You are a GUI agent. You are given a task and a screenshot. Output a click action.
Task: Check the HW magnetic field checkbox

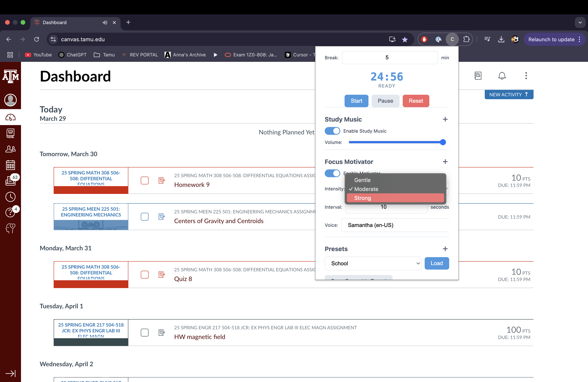tap(144, 333)
